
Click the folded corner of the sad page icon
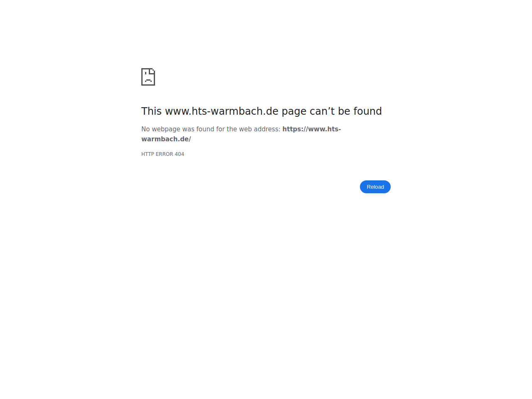(x=153, y=71)
